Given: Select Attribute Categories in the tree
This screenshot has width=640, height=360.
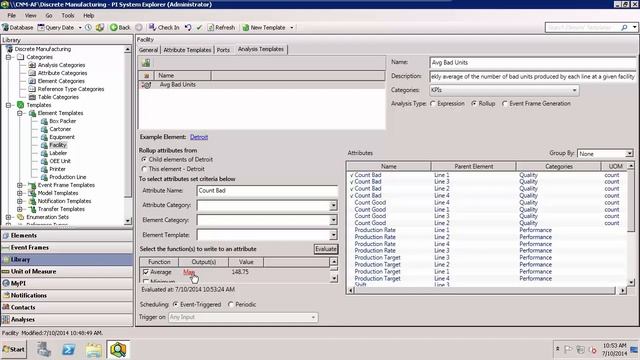Looking at the screenshot, I should pyautogui.click(x=62, y=73).
